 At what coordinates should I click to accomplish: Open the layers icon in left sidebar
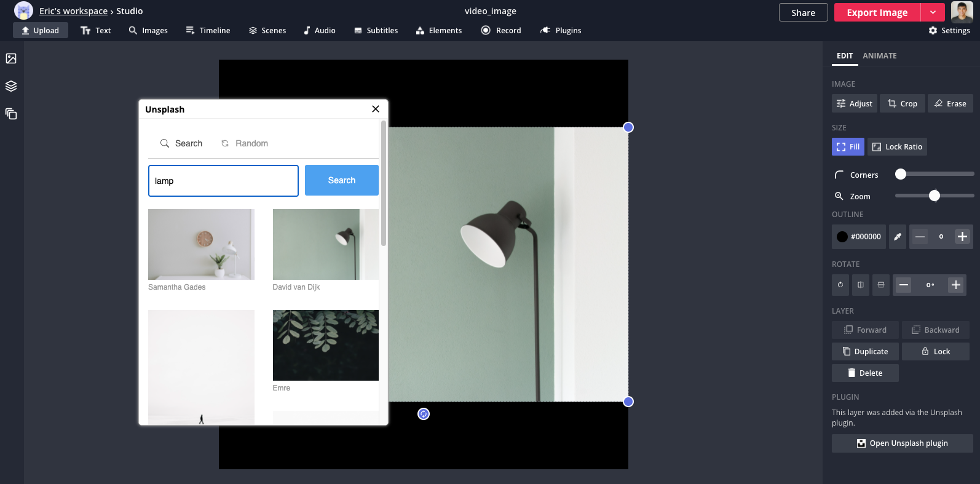coord(11,86)
